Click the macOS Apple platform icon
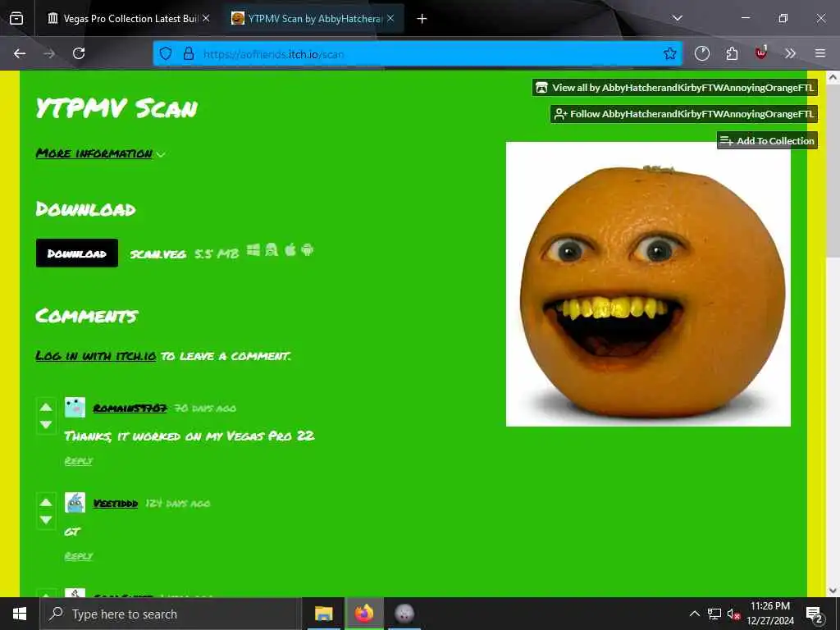 [290, 250]
